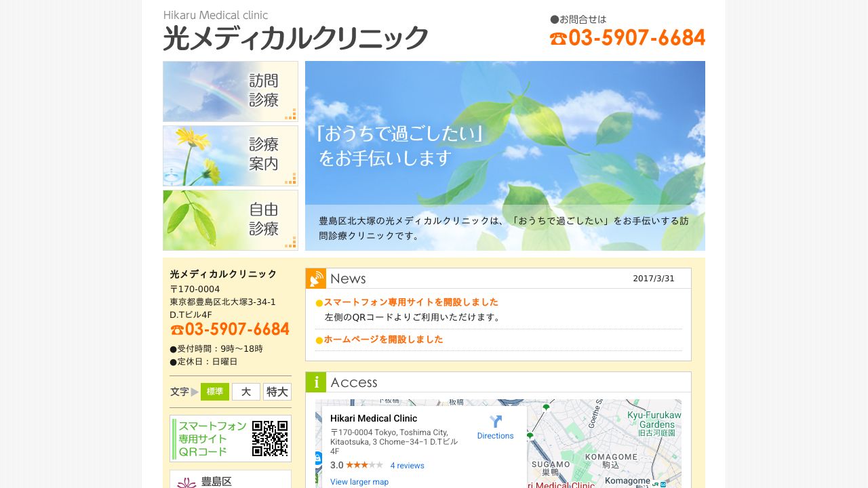Click the orange megaphone News icon
Image resolution: width=868 pixels, height=488 pixels.
tap(316, 277)
